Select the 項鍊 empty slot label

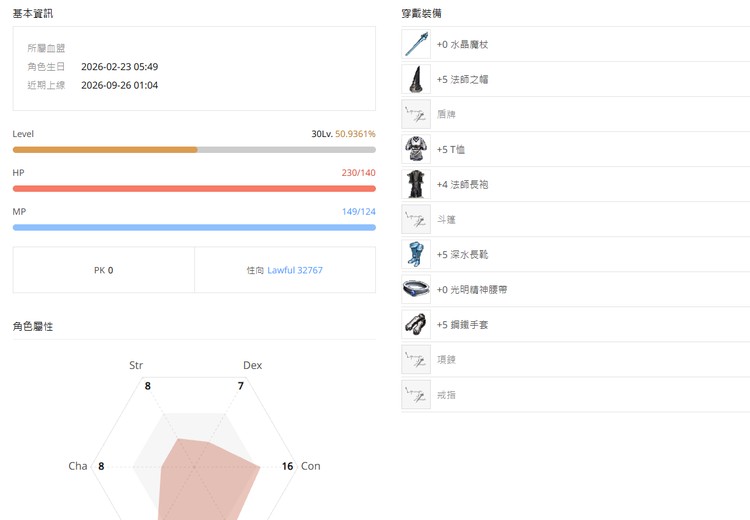click(446, 359)
